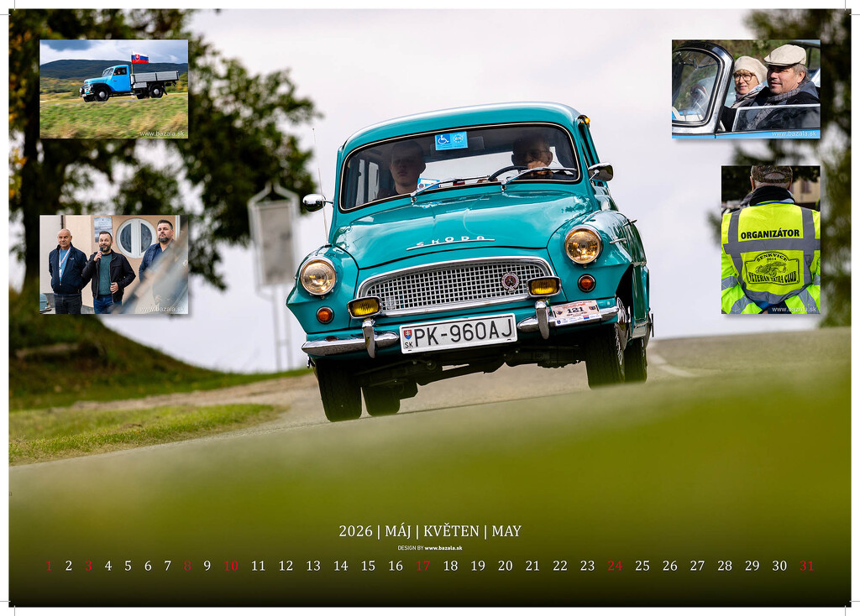This screenshot has height=616, width=860.
Task: Choose red date 31 at row end
Action: (806, 566)
